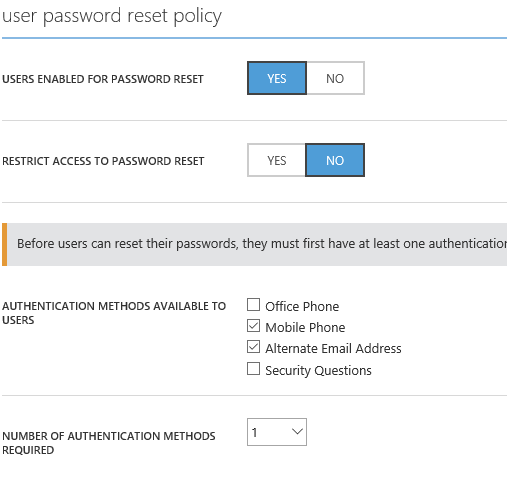Tick the Security Questions checkbox
Screen dimensions: 507x477
(253, 369)
